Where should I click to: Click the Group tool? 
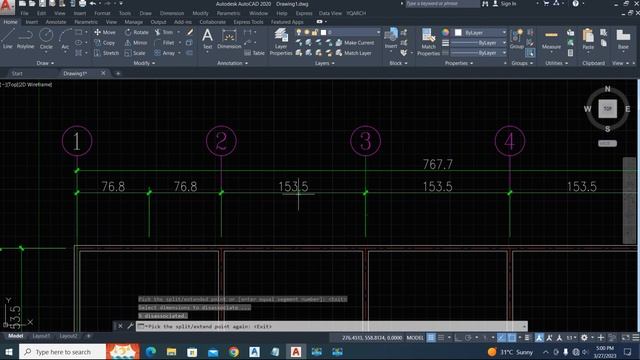pyautogui.click(x=517, y=39)
